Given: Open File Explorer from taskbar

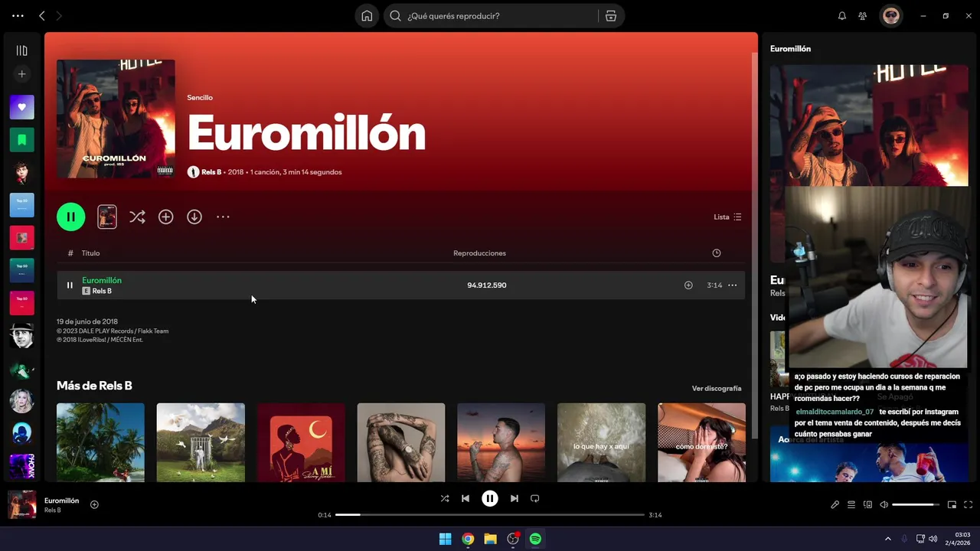Looking at the screenshot, I should (x=490, y=539).
